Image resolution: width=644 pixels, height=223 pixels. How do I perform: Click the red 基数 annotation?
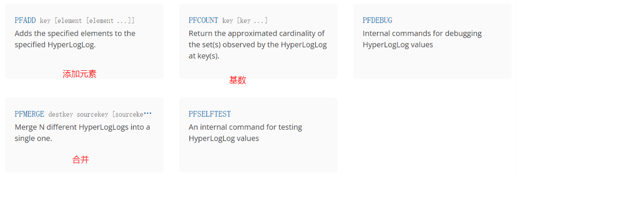click(238, 80)
